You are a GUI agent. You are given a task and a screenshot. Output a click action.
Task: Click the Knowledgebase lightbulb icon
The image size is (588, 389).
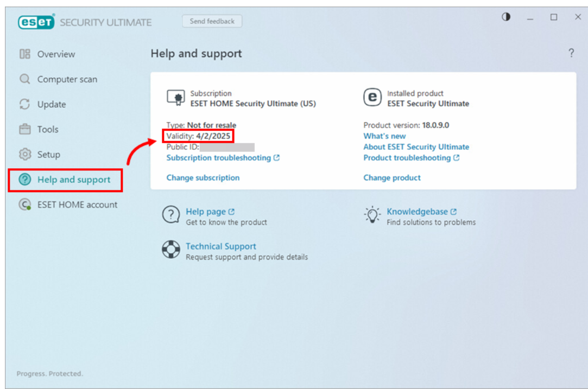[x=372, y=215]
